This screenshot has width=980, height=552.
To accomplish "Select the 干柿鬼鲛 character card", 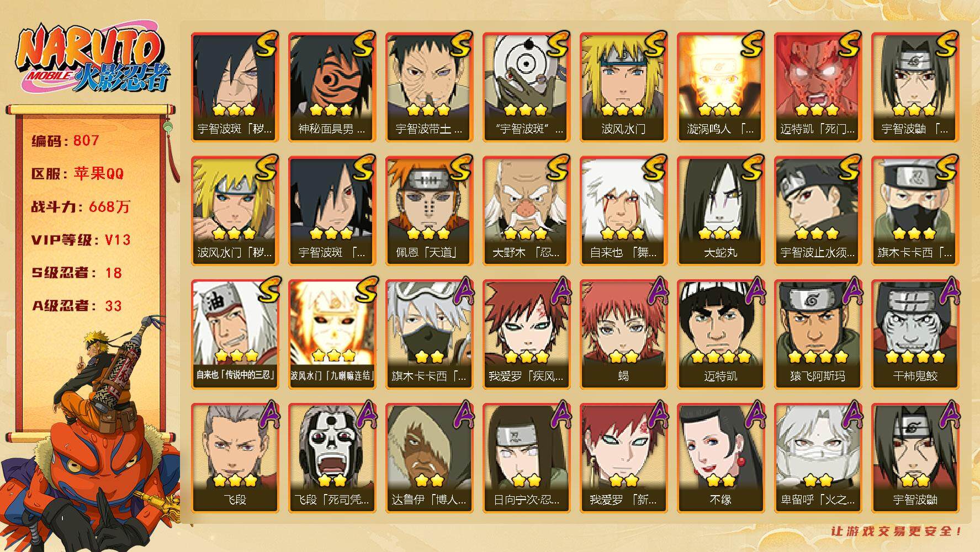I will click(915, 335).
